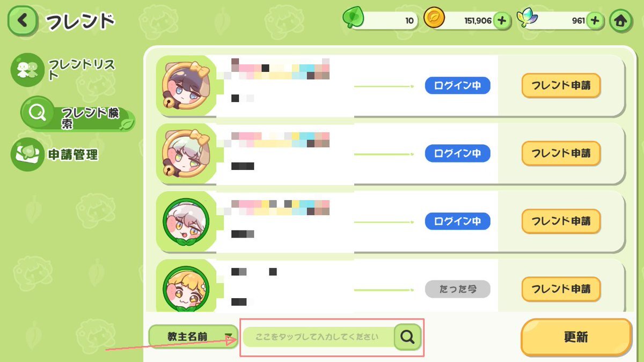Screen dimensions: 644x362
Task: Tap the green leaf currency icon
Action: (x=353, y=19)
